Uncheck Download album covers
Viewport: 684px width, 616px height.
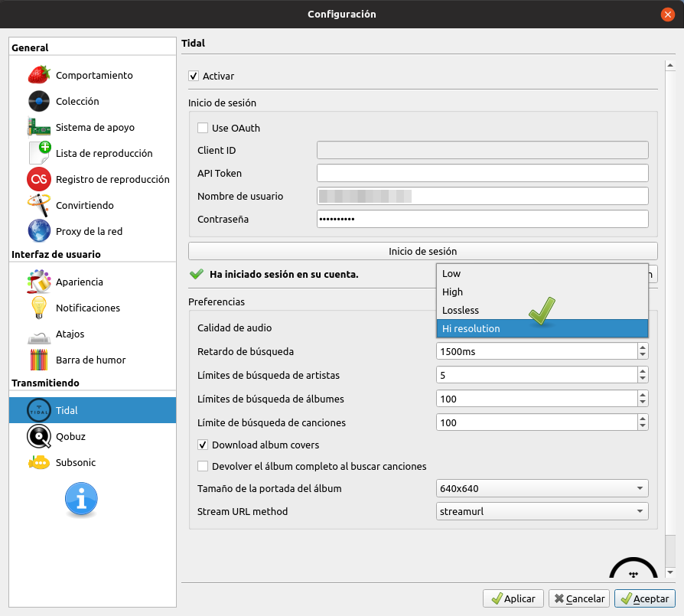203,445
